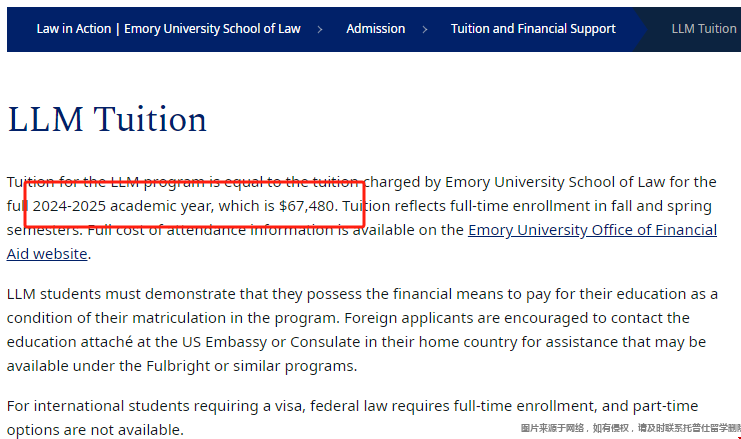Open Emory University Office of Financial link
741x439 pixels.
pyautogui.click(x=592, y=230)
